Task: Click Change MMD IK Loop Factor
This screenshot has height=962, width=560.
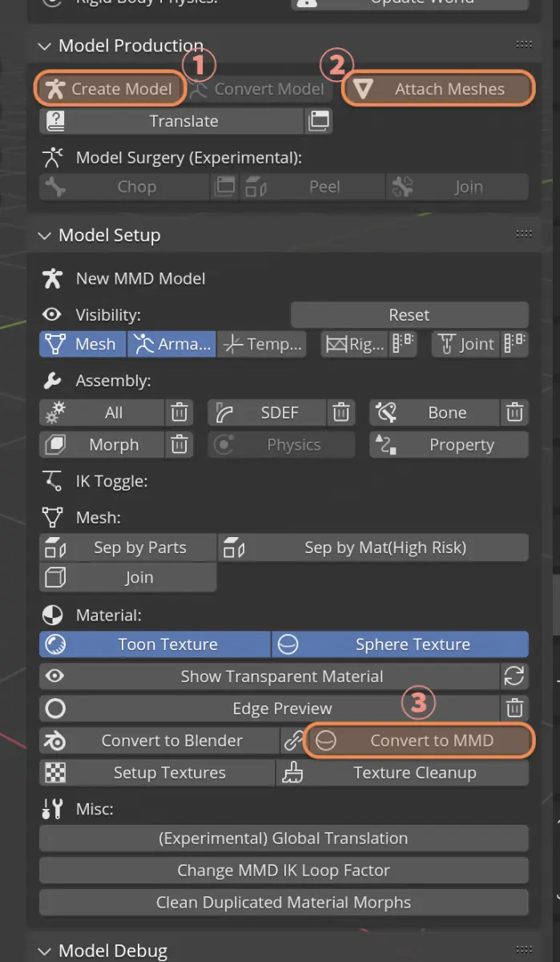Action: point(284,871)
